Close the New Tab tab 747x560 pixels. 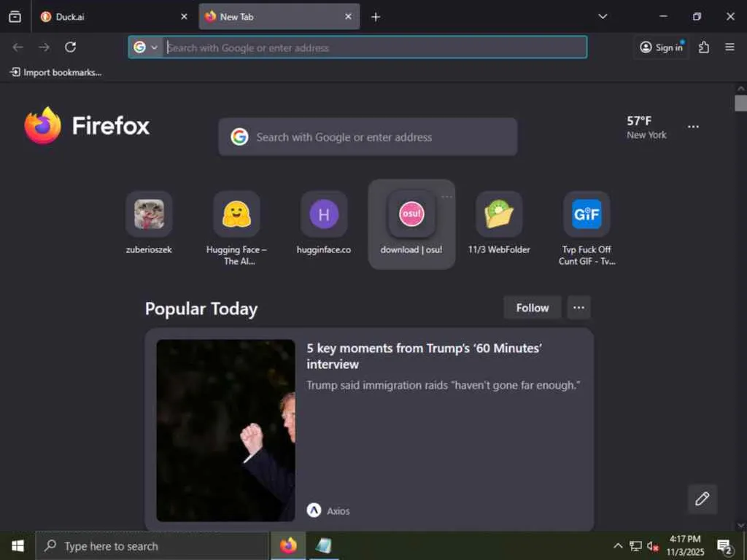[x=348, y=17]
